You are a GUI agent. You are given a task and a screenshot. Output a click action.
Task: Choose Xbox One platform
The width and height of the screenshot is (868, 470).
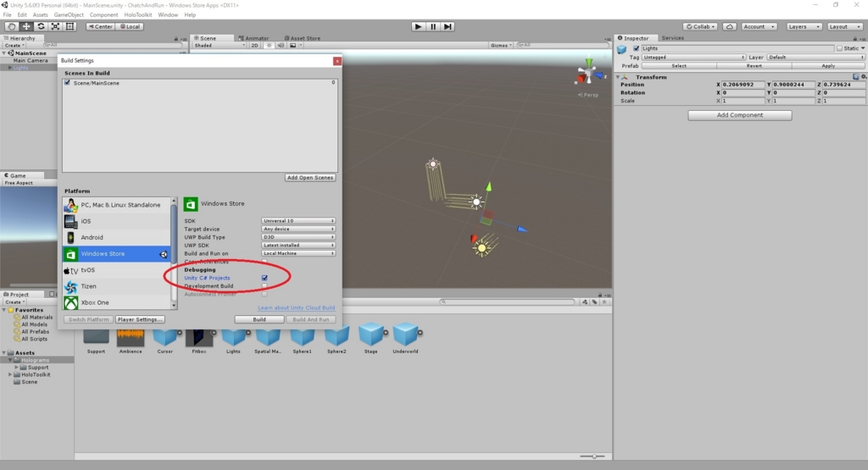click(117, 302)
